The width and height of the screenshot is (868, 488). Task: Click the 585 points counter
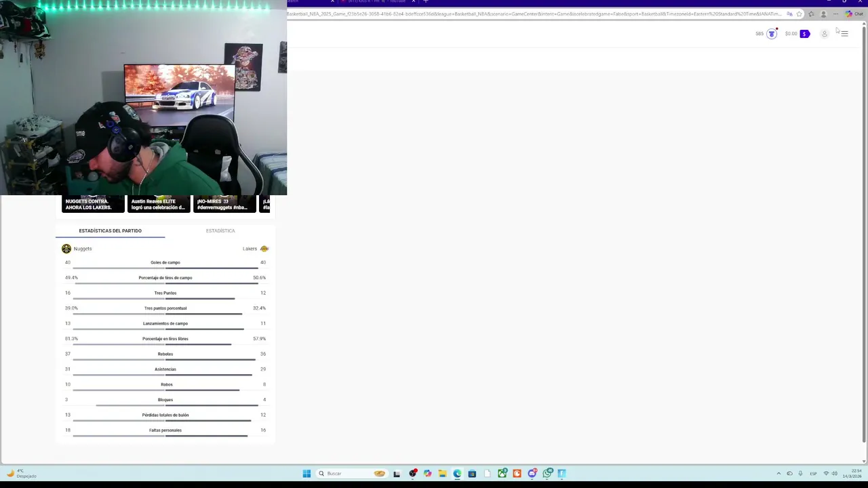[x=759, y=34]
